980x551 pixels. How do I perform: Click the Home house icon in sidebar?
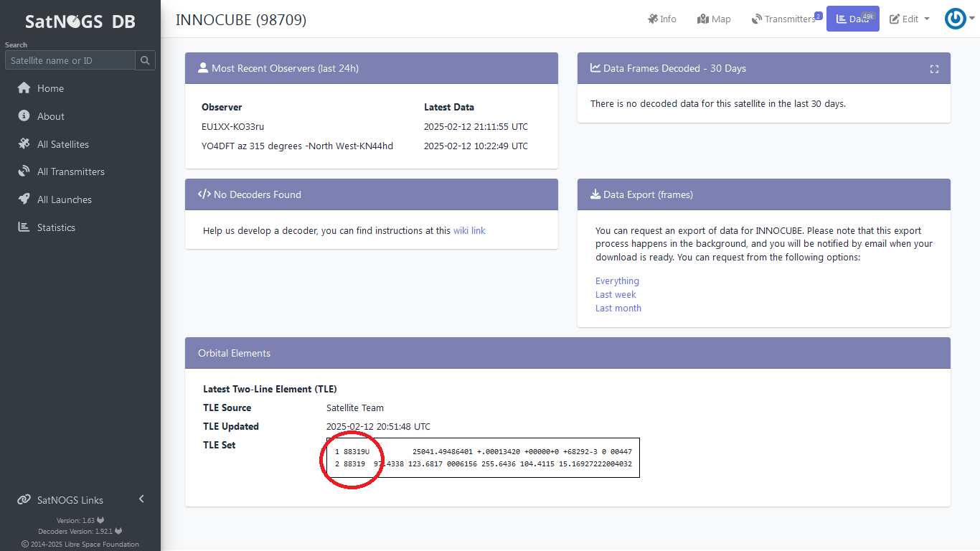pyautogui.click(x=24, y=88)
